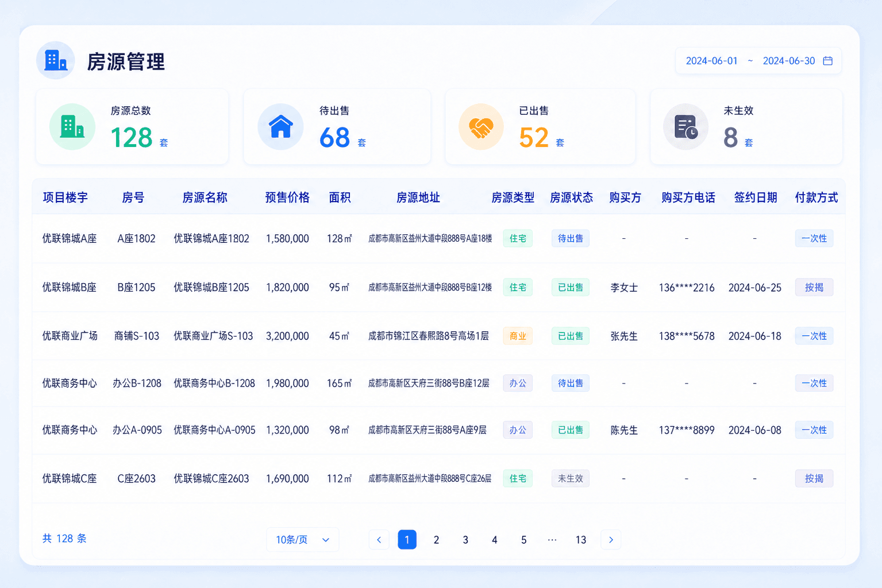Viewport: 882px width, 588px height.
Task: Click the 共 128 条 total count
Action: pos(64,538)
